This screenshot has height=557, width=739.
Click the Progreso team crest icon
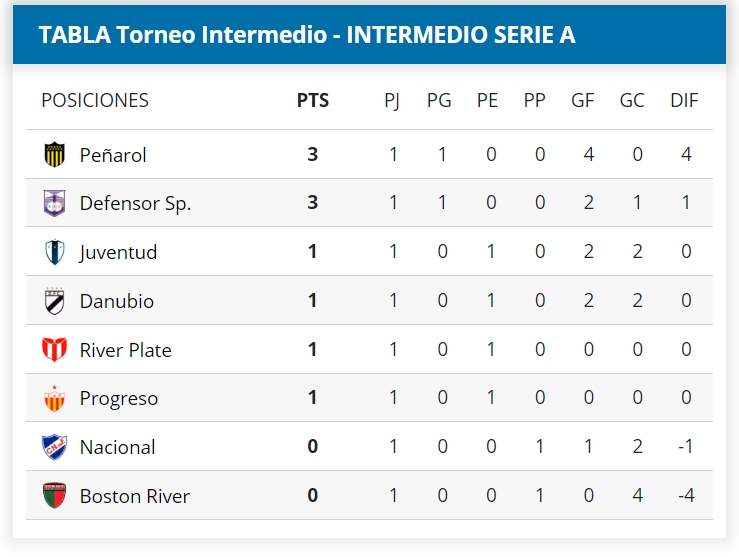[x=54, y=398]
